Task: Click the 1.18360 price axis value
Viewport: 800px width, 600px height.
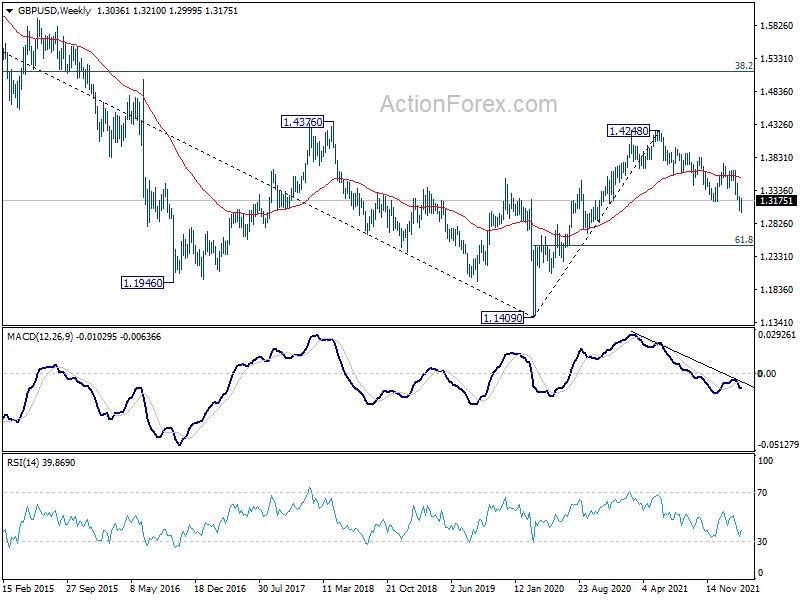Action: point(777,290)
